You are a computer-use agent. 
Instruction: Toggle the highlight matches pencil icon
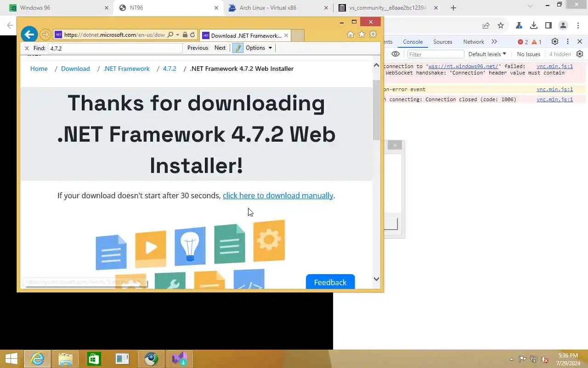coord(238,48)
